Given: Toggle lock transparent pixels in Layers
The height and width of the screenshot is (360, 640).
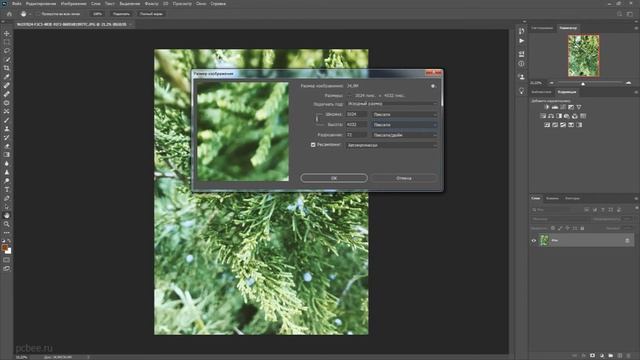Looking at the screenshot, I should click(553, 228).
